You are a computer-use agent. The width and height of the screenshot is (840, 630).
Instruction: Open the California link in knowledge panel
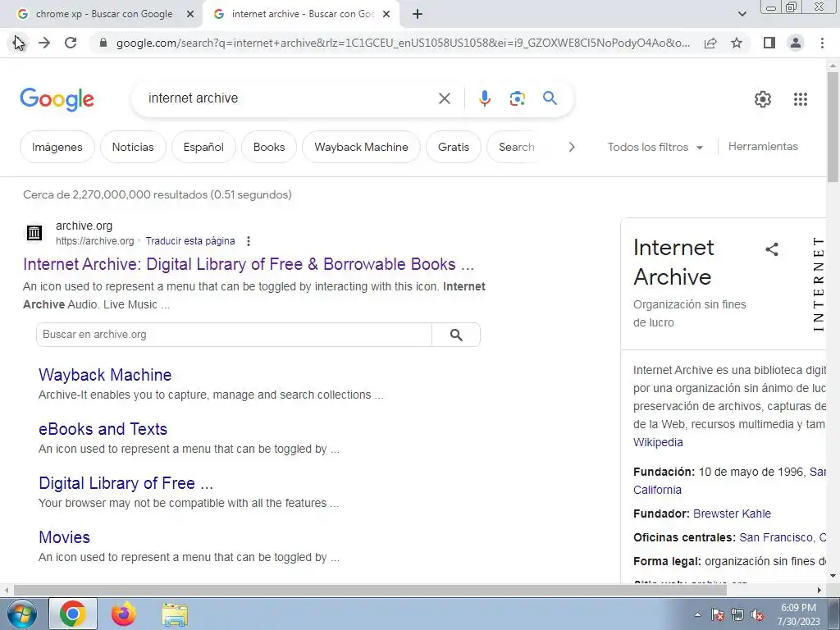657,490
